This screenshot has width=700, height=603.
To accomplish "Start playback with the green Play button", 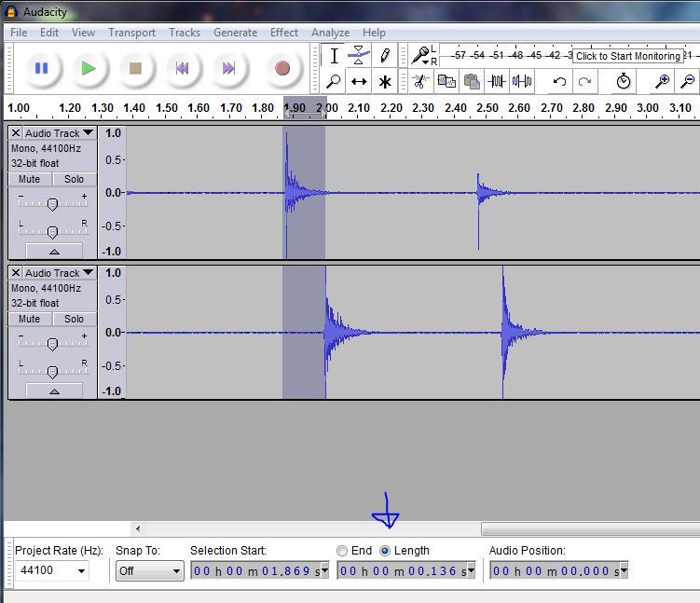I will point(89,68).
